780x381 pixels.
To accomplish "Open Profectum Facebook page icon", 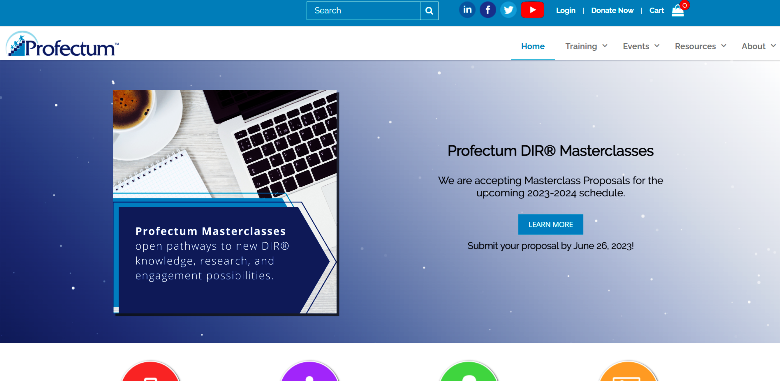I will [x=488, y=9].
